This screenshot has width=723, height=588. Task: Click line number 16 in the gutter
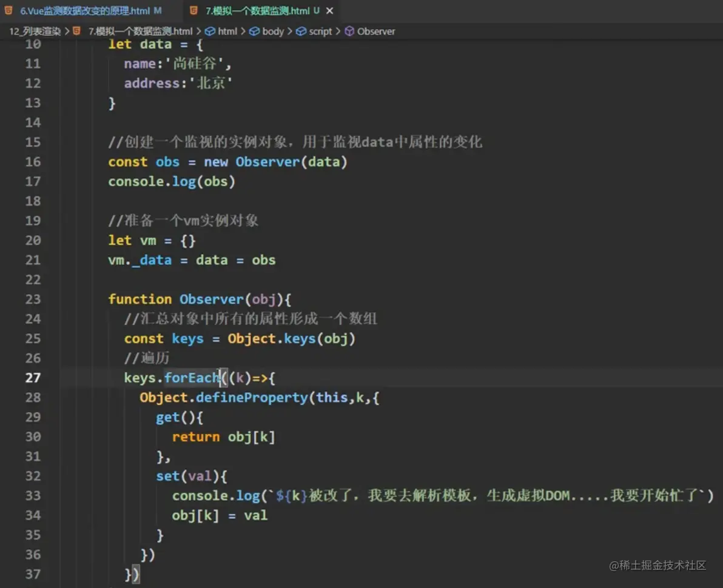(x=33, y=162)
